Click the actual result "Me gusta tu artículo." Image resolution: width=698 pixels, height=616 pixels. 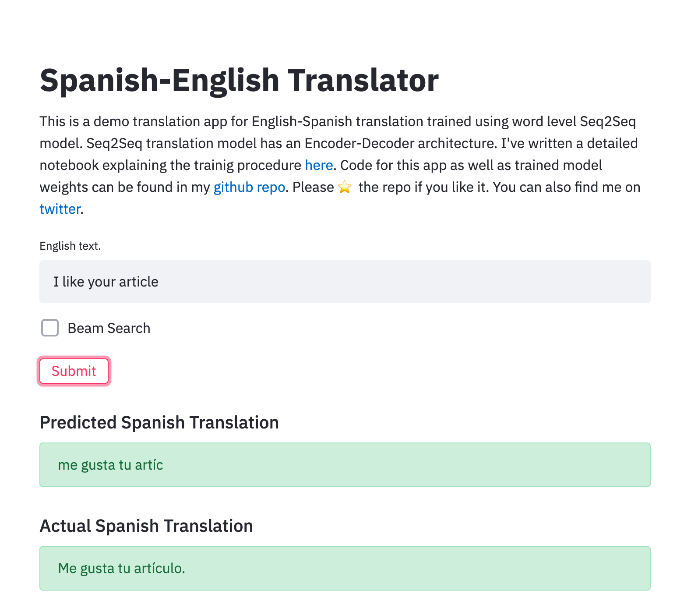(122, 568)
